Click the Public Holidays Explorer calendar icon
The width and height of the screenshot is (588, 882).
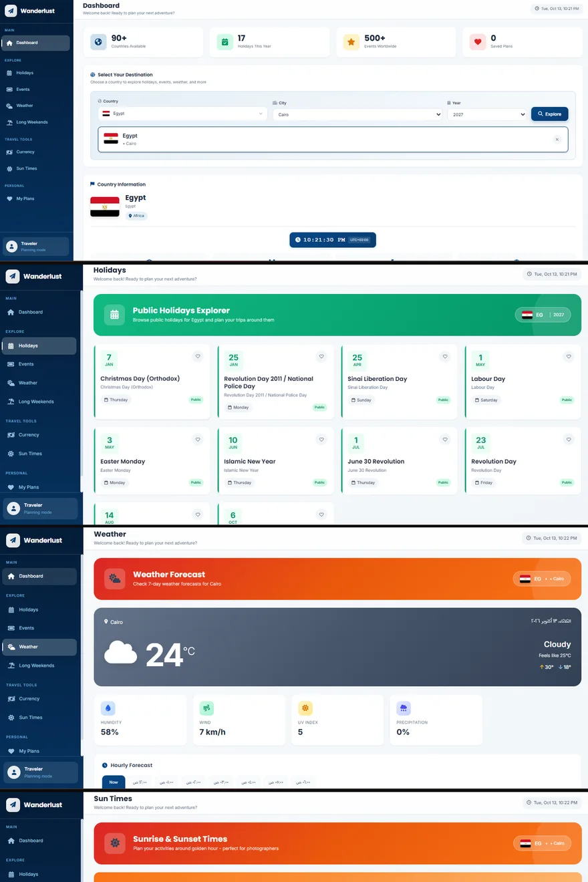pos(114,315)
